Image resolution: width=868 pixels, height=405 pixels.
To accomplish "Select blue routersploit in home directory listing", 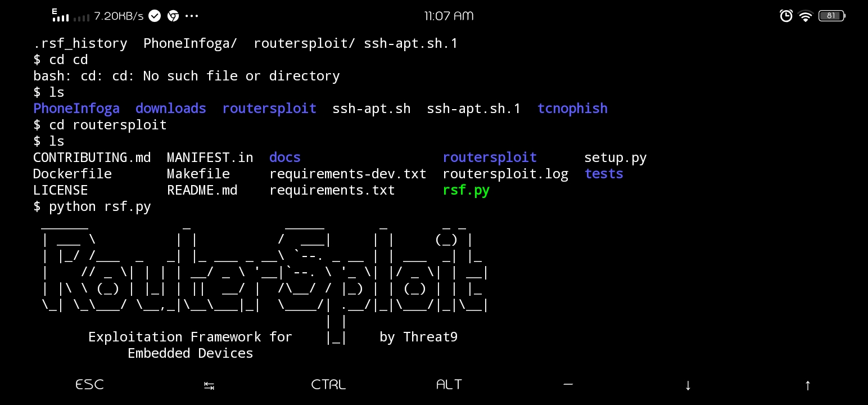I will [x=269, y=108].
